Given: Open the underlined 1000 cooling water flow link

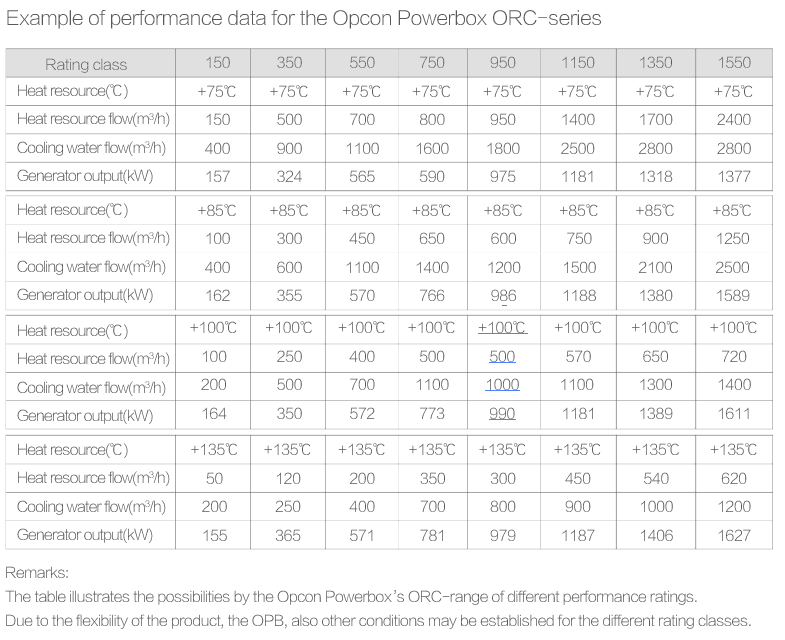Looking at the screenshot, I should (503, 386).
